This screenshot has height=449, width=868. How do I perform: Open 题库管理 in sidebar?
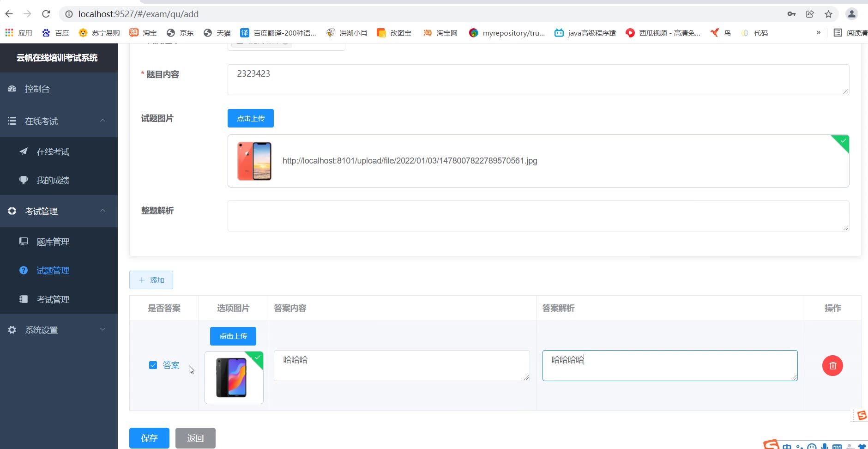(59, 242)
